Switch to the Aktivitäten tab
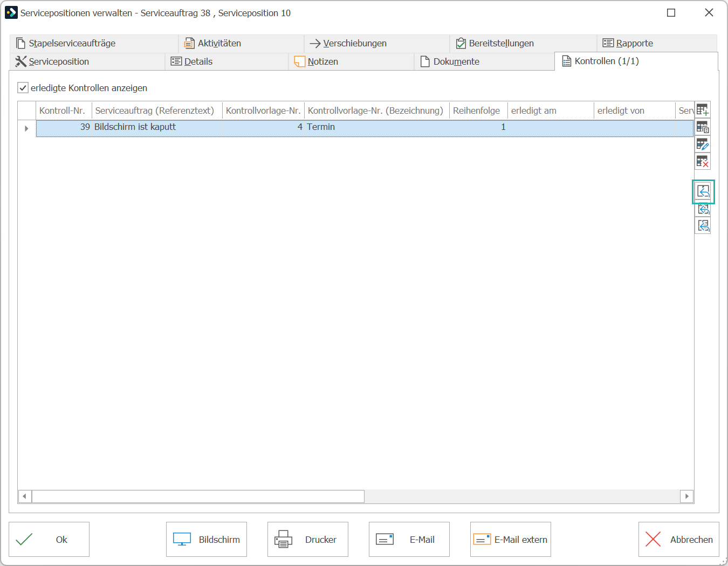 [x=241, y=43]
